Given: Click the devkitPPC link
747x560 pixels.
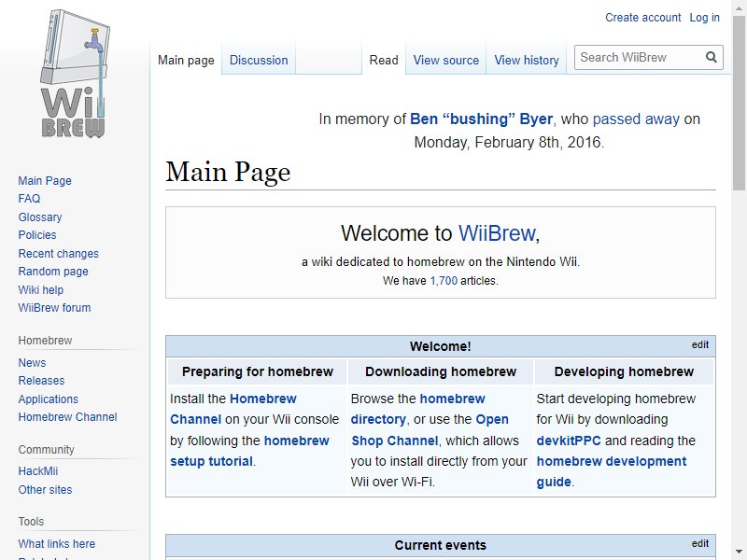Looking at the screenshot, I should pyautogui.click(x=569, y=441).
